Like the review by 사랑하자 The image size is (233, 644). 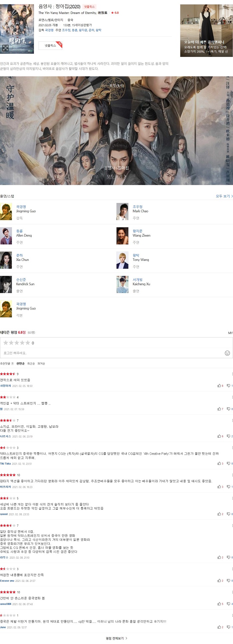coord(220,386)
